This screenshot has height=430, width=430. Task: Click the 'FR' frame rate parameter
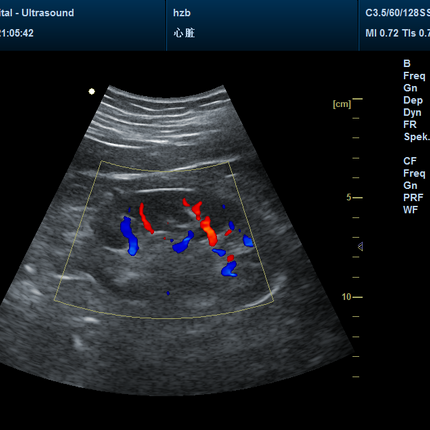click(x=410, y=124)
